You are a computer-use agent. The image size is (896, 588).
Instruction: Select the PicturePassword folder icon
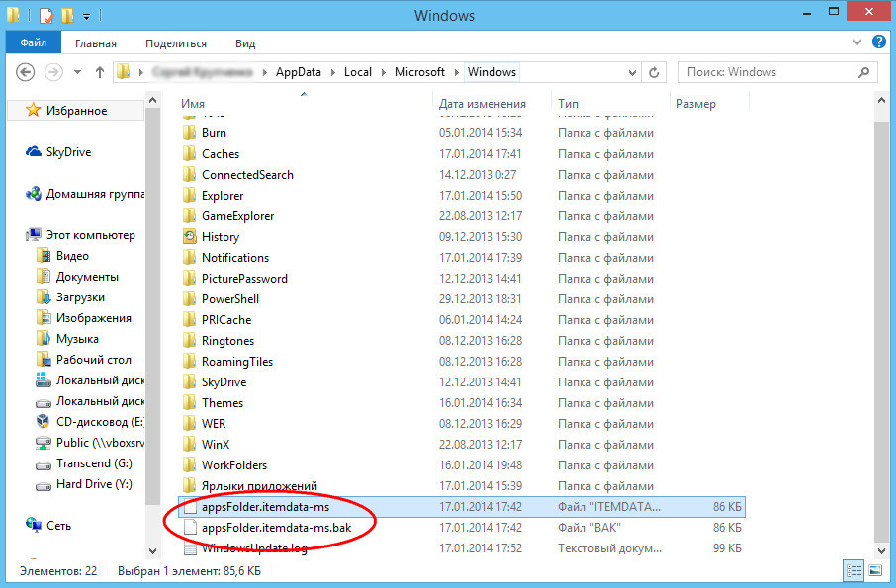190,278
